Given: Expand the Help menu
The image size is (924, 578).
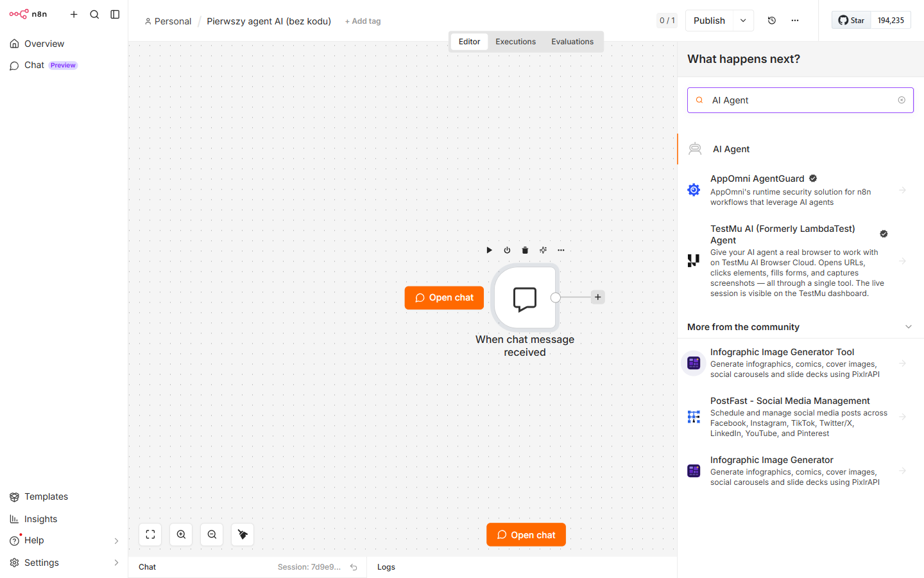Looking at the screenshot, I should click(64, 541).
